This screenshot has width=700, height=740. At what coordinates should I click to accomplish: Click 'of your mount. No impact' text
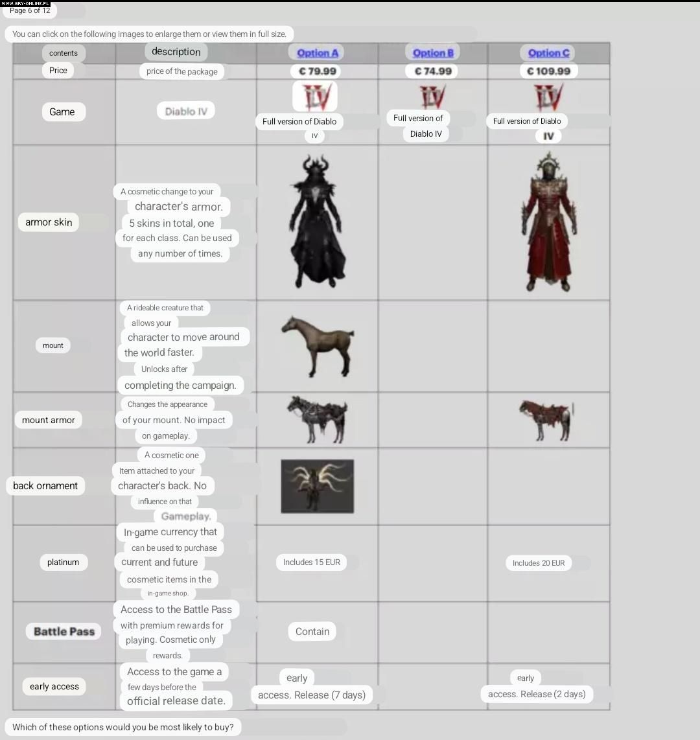pyautogui.click(x=174, y=420)
